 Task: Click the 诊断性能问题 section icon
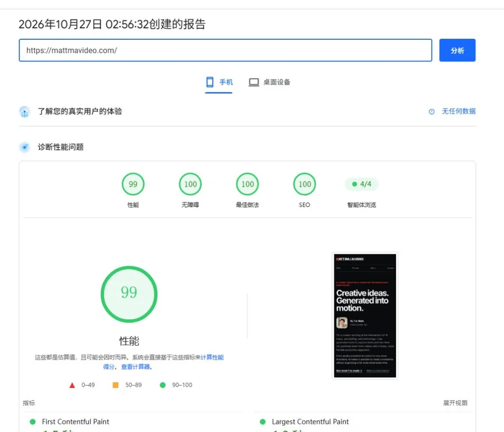pos(25,147)
